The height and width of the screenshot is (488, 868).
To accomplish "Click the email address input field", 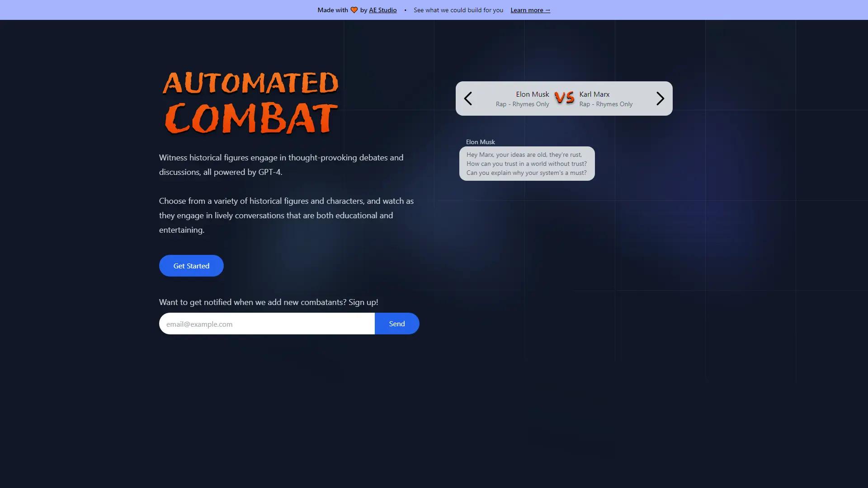I will pos(266,324).
